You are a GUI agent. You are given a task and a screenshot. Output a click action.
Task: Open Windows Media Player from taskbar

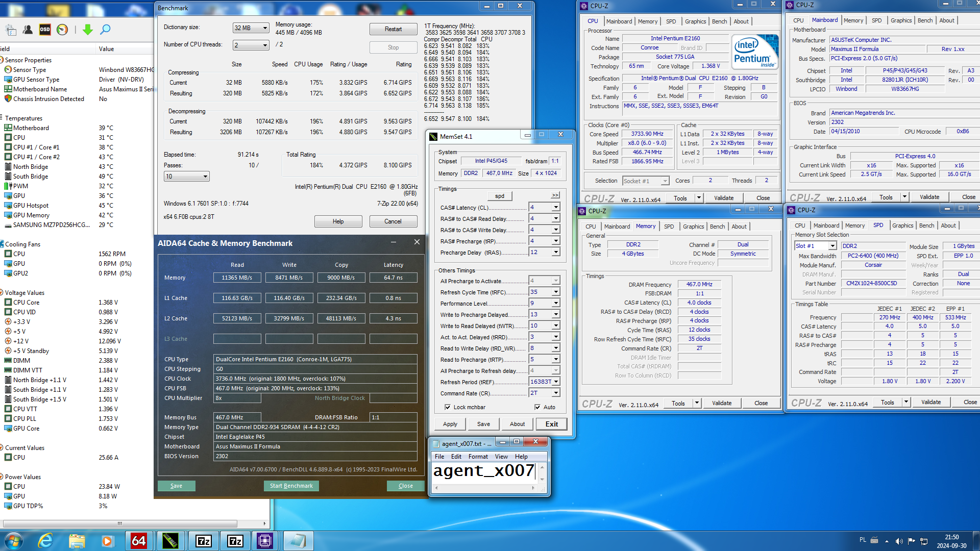pos(107,541)
